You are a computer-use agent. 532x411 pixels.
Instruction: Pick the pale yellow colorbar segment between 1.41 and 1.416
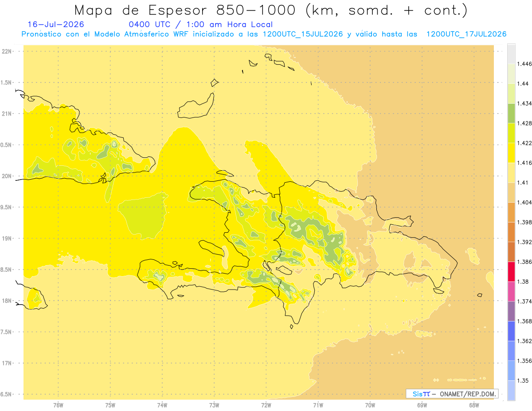(x=511, y=172)
